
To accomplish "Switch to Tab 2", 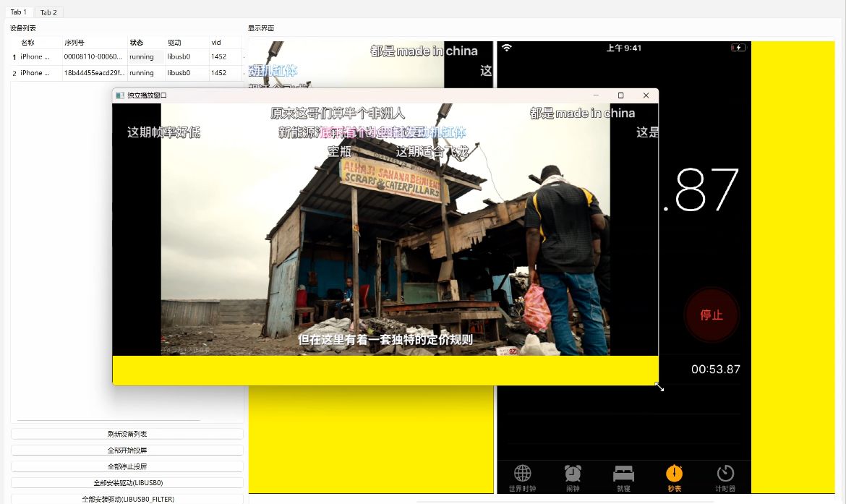I will coord(48,12).
